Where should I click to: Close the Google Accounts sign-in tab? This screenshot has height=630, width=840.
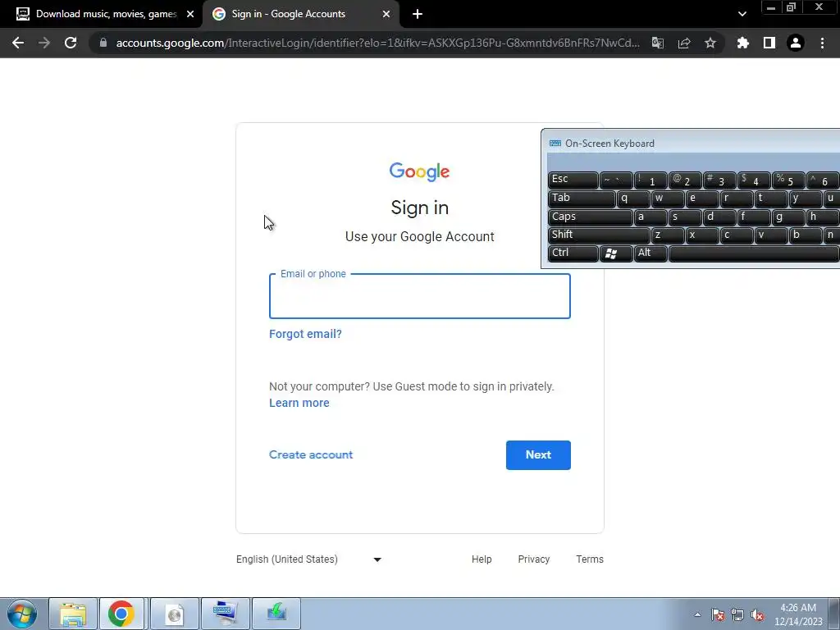pyautogui.click(x=386, y=14)
